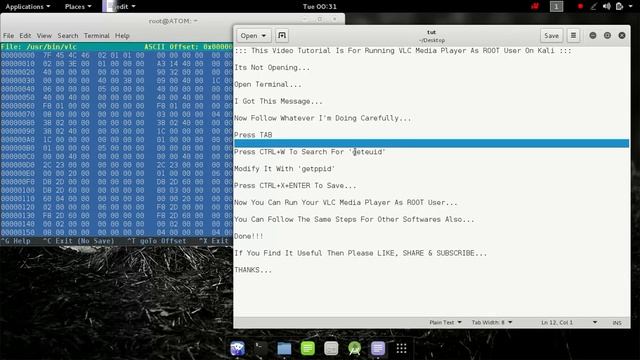This screenshot has height=360, width=640.
Task: Click the highlighted blue line in gedit
Action: 431,143
